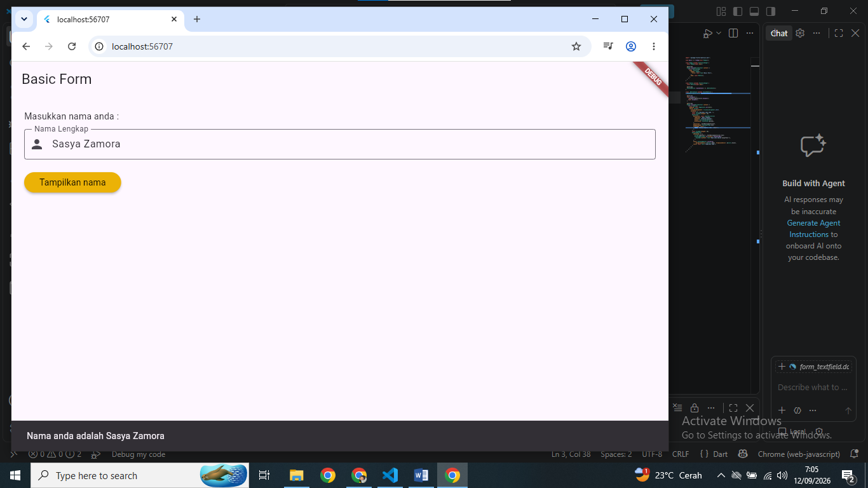View site information icon in address bar
Viewport: 868px width, 488px height.
point(99,46)
